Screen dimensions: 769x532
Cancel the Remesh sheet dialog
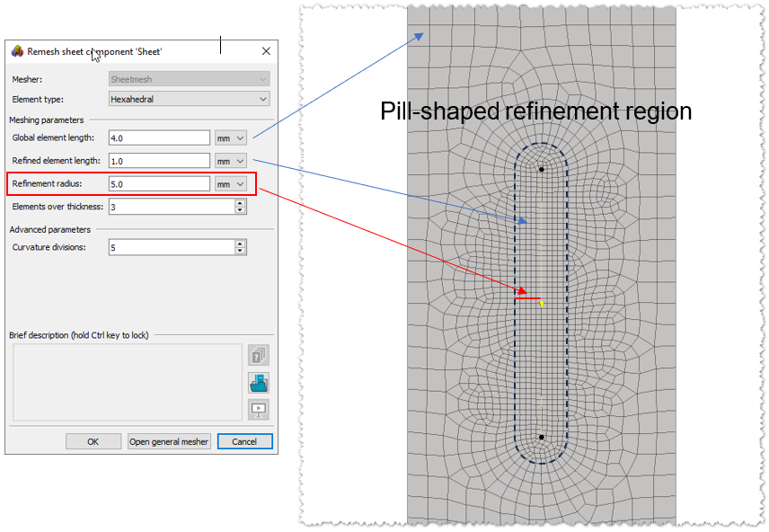(x=244, y=441)
